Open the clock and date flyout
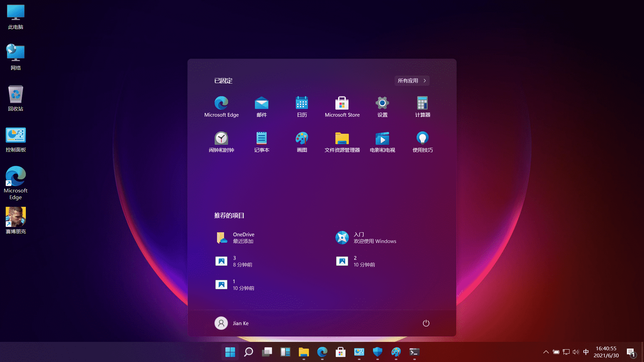The width and height of the screenshot is (644, 362). tap(606, 352)
